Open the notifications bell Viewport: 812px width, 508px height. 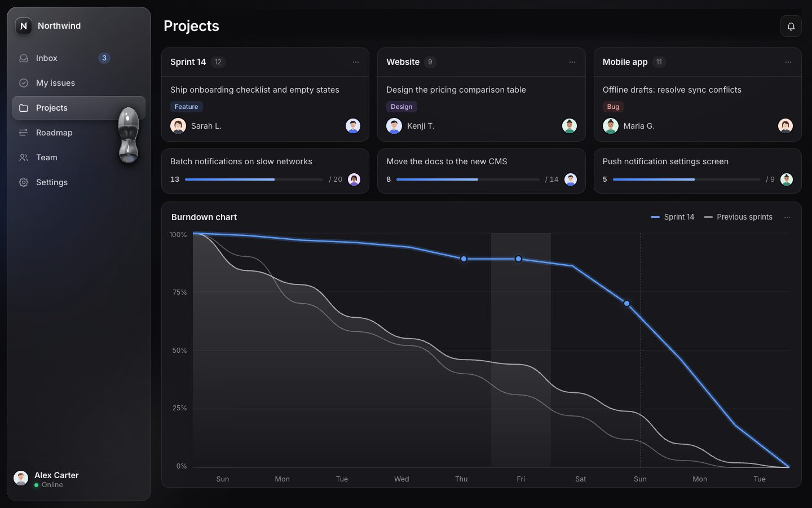pos(791,27)
